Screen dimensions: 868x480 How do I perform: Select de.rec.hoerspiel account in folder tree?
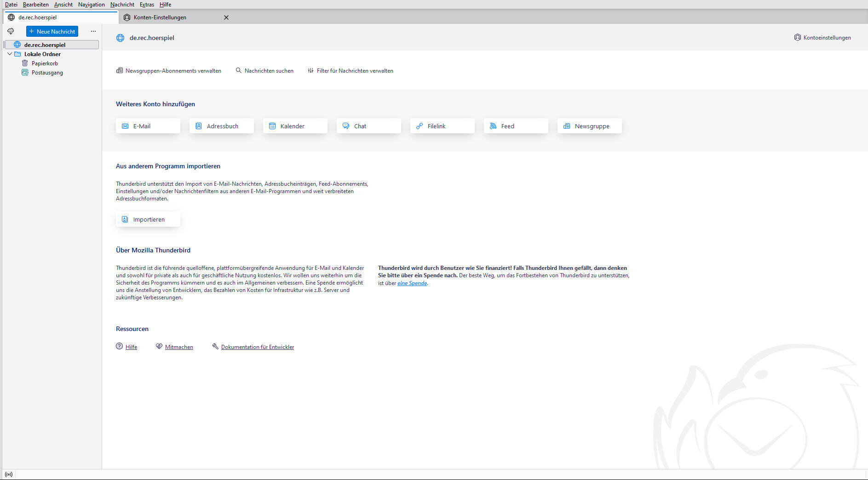point(52,45)
